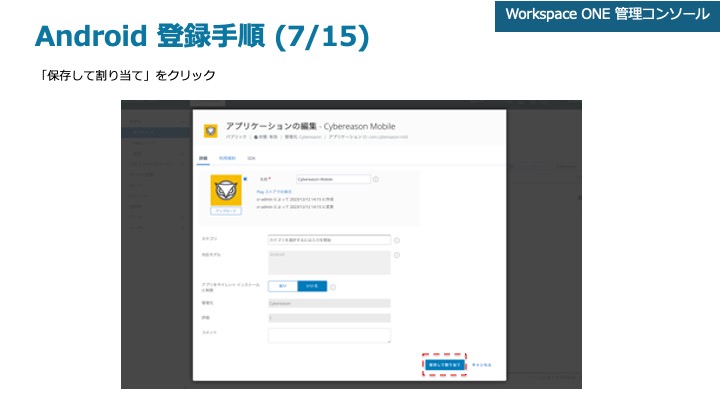Click the info icon beside the Name field
The image size is (720, 405).
(x=376, y=179)
